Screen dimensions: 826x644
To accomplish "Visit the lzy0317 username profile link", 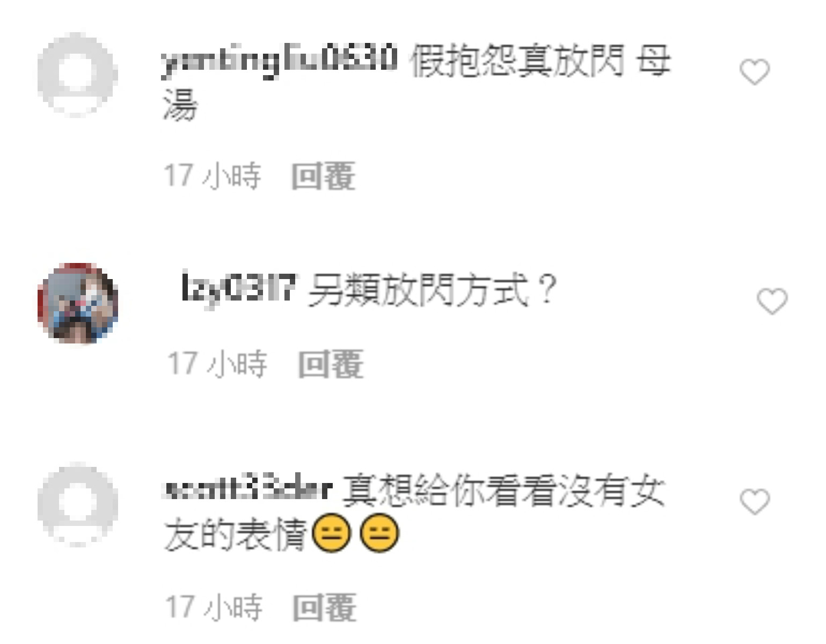I will coord(238,289).
